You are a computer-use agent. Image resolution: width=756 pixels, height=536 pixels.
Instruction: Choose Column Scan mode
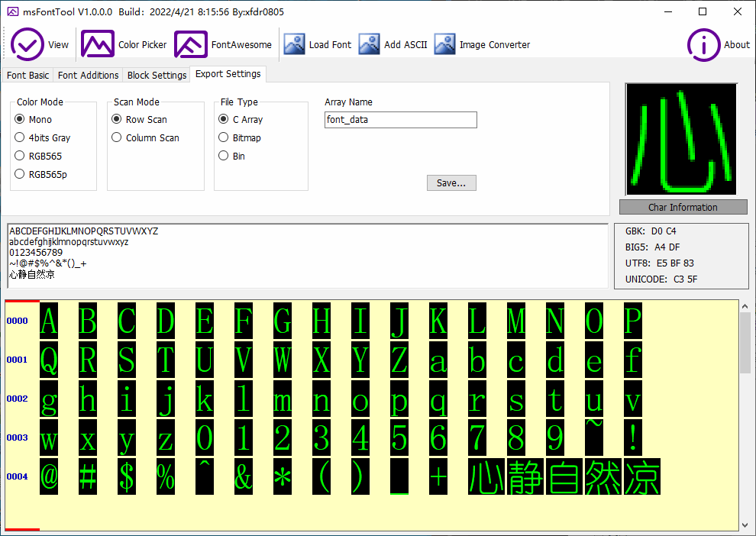tap(145, 137)
